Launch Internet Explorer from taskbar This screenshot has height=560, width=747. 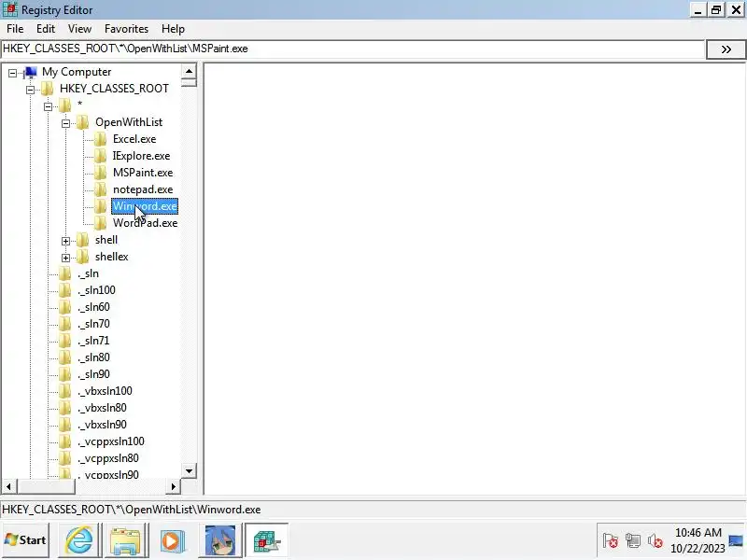[x=79, y=540]
